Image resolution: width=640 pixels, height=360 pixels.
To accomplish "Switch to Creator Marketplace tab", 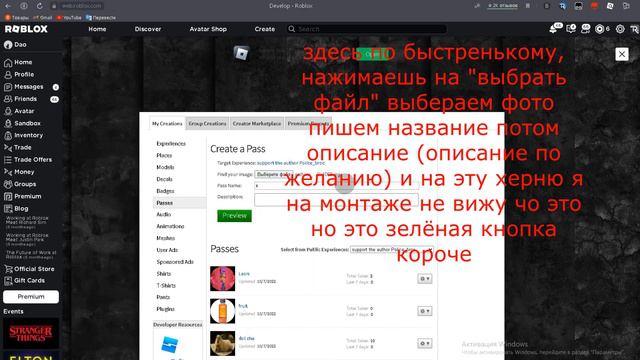I will pos(257,123).
